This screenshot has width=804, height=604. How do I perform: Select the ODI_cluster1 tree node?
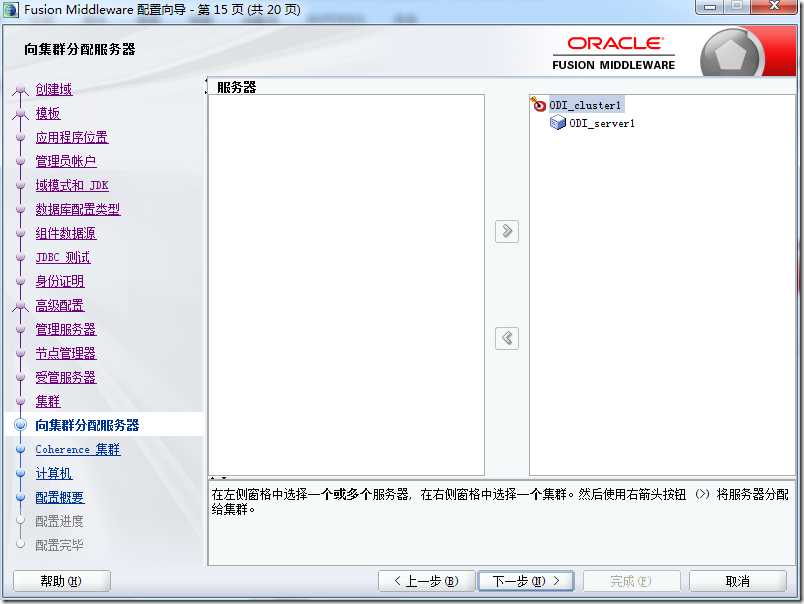(585, 105)
